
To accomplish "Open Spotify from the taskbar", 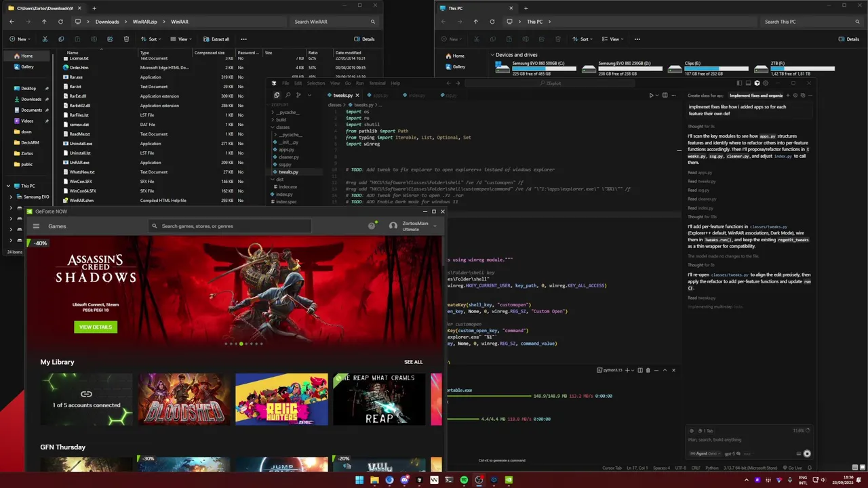I will coord(464,480).
